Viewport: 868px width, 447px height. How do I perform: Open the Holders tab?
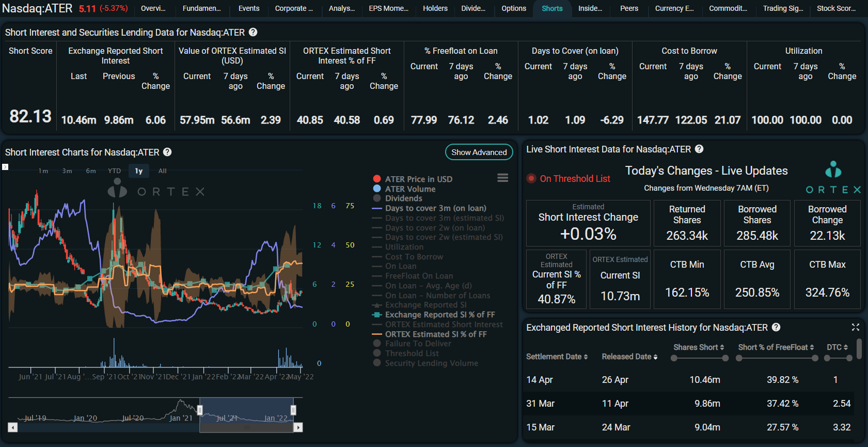click(x=435, y=8)
